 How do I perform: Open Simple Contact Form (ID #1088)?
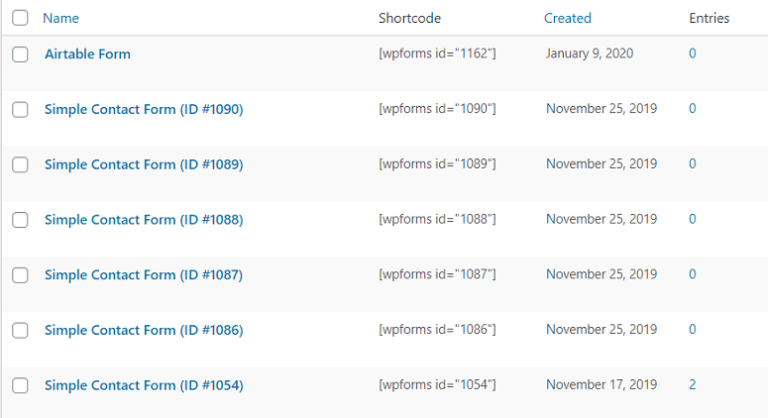[144, 219]
